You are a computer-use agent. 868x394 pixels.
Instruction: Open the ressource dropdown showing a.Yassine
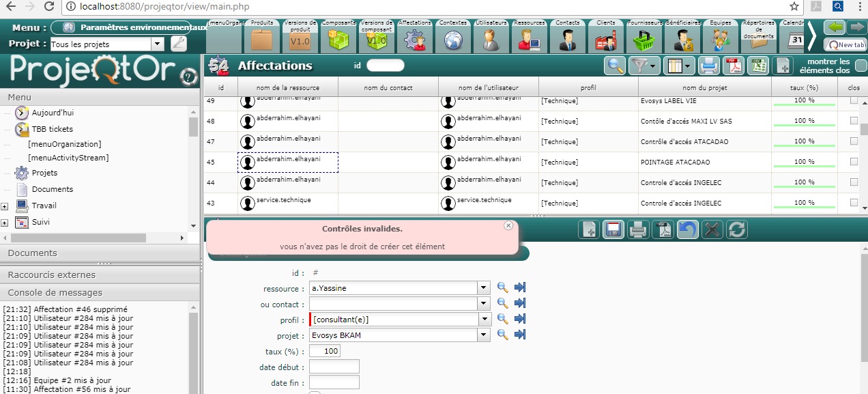[x=484, y=288]
